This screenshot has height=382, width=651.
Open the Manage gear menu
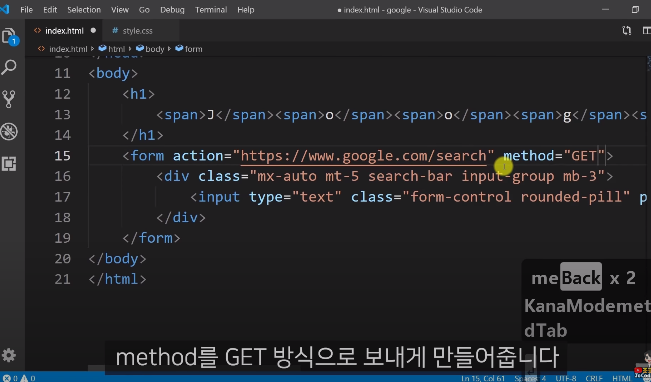pos(9,355)
